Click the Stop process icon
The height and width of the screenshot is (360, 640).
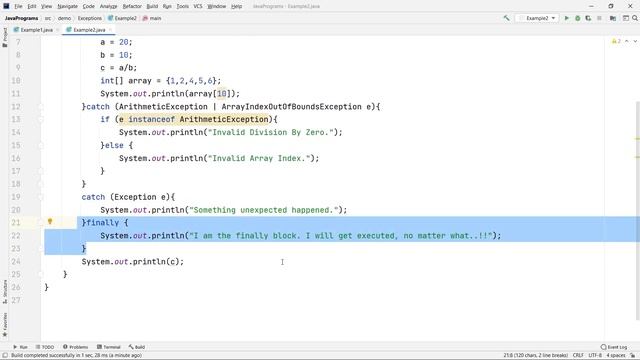click(599, 18)
